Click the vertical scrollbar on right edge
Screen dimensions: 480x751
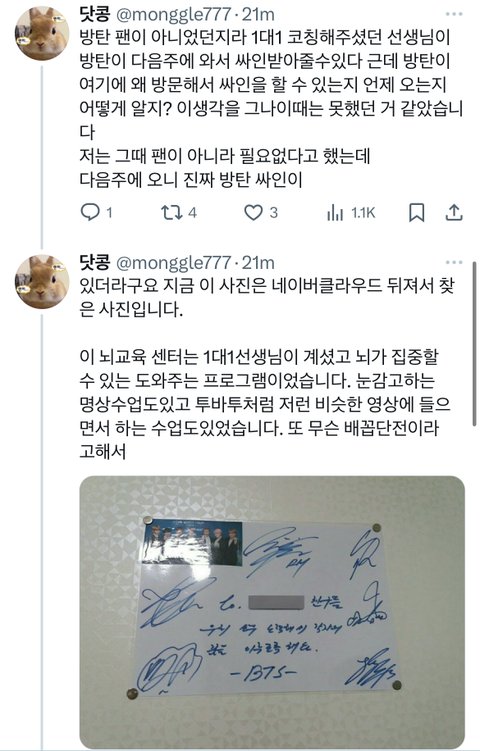(x=474, y=343)
